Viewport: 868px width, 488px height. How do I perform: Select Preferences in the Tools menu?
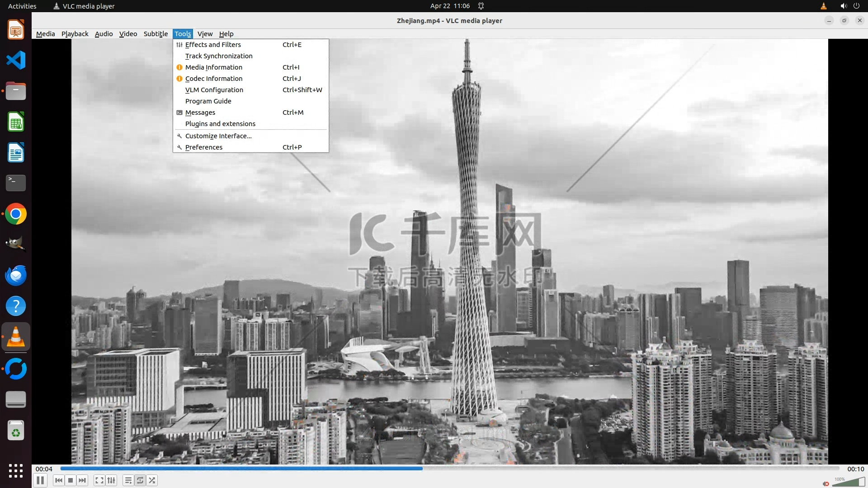point(204,147)
